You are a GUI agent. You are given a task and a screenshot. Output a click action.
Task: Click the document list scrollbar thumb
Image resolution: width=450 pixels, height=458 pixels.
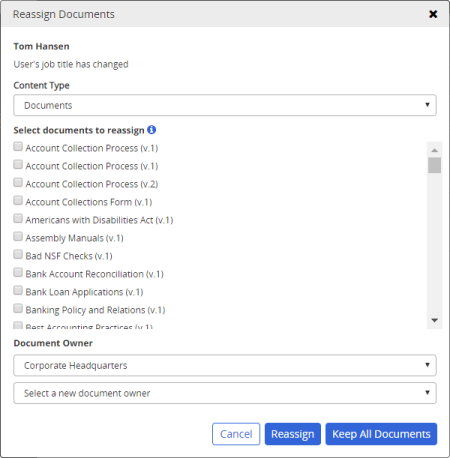[x=434, y=165]
